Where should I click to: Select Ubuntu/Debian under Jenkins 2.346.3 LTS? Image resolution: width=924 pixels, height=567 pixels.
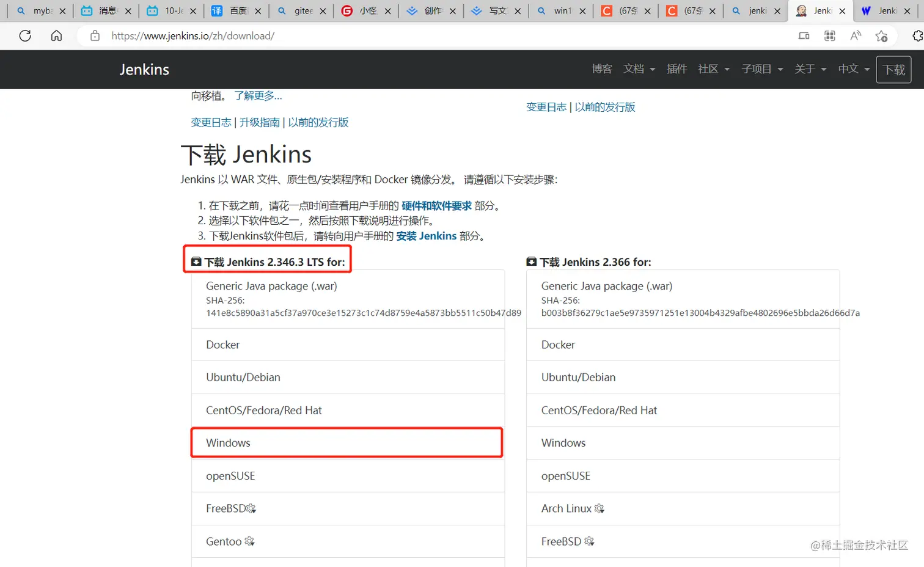(x=348, y=378)
